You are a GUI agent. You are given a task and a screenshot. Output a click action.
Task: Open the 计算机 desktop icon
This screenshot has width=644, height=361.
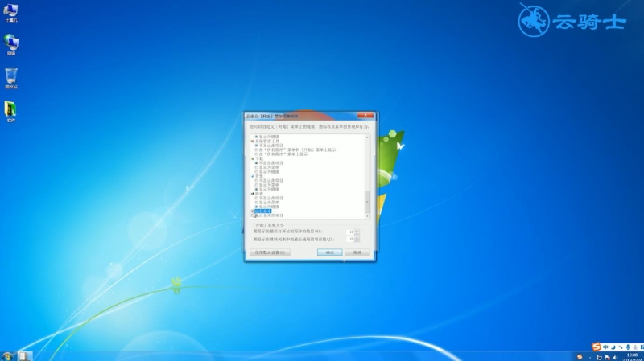(x=11, y=13)
